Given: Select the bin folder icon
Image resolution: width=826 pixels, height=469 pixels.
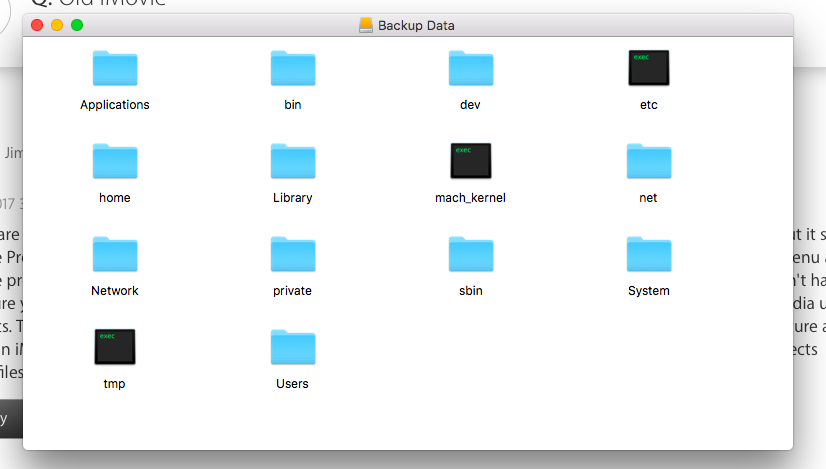Looking at the screenshot, I should coord(293,68).
